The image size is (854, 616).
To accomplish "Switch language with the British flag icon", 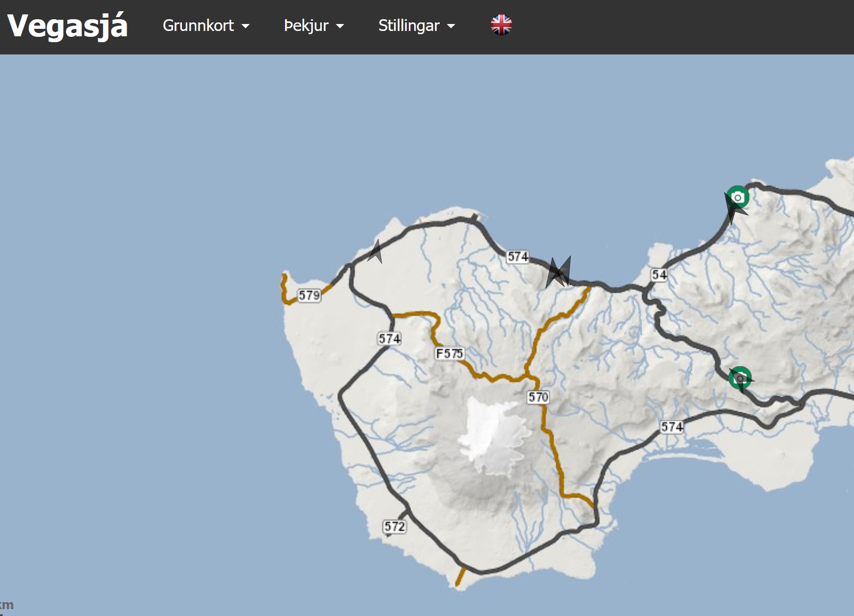I will [501, 25].
